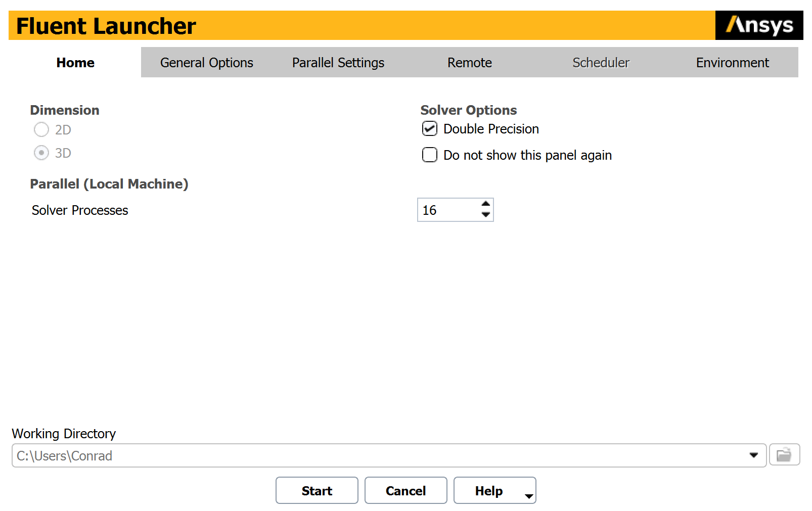Switch to the General Options tab
Image resolution: width=812 pixels, height=511 pixels.
pos(206,63)
